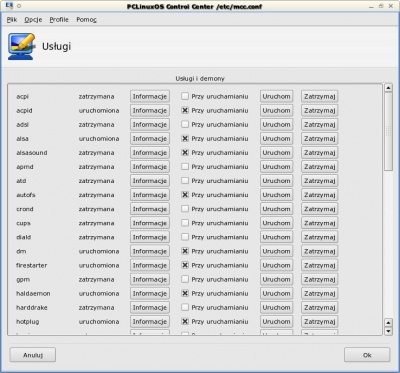Viewport: 400px width, 373px height.
Task: Click the Anuluj button
Action: [33, 355]
